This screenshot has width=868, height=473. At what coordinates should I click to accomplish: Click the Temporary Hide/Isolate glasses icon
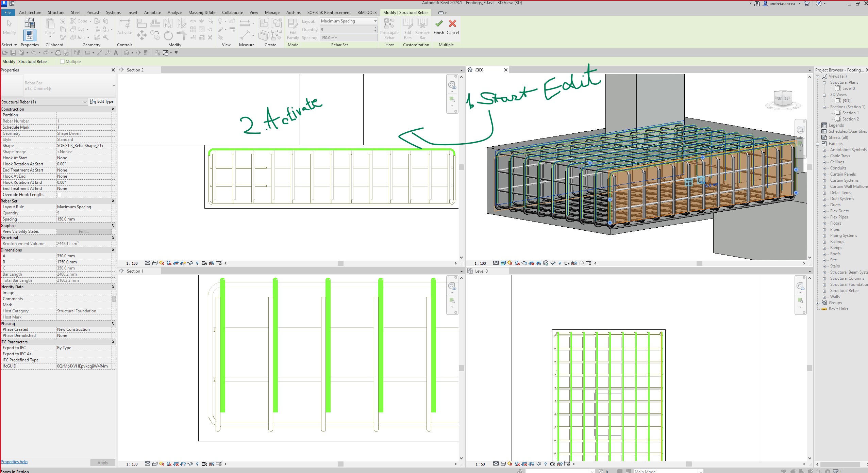[190, 263]
